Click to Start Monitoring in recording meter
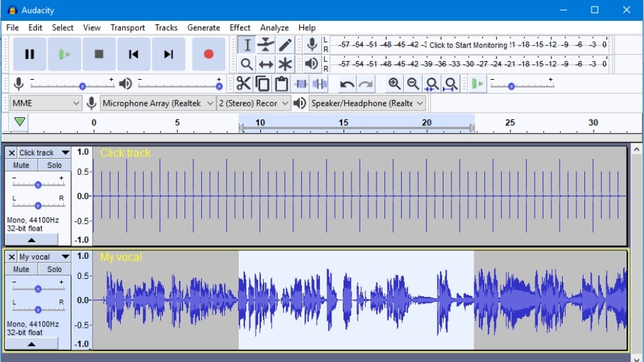 click(x=468, y=45)
